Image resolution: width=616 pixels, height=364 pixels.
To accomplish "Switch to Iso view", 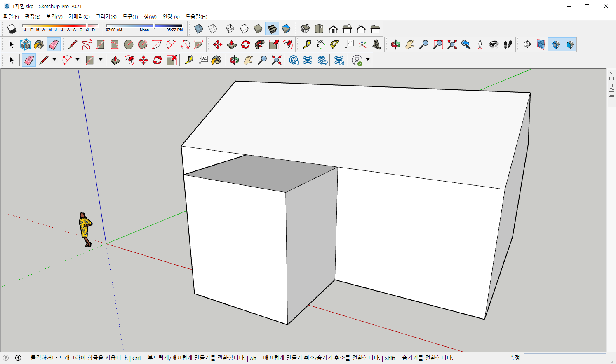I will click(x=305, y=29).
